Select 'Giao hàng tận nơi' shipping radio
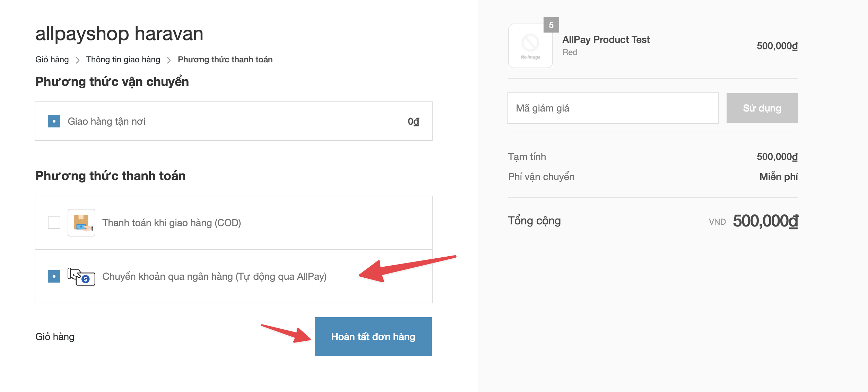 (x=54, y=121)
